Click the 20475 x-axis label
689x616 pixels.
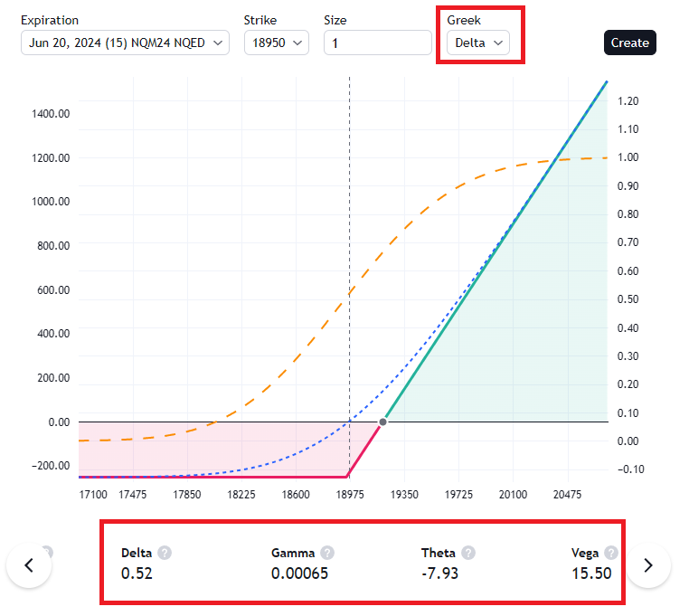click(567, 495)
